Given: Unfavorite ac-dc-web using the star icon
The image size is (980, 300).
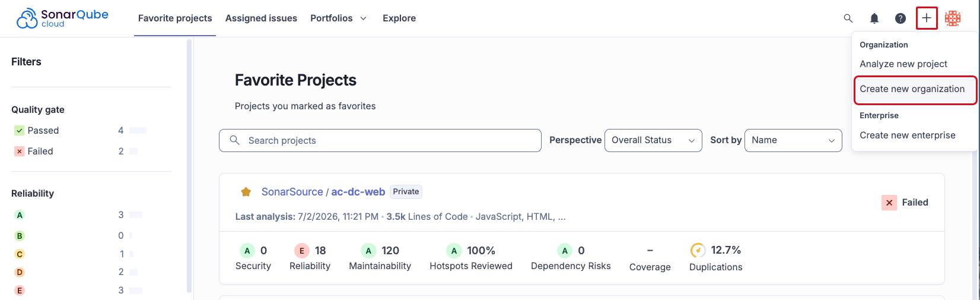Looking at the screenshot, I should (246, 192).
